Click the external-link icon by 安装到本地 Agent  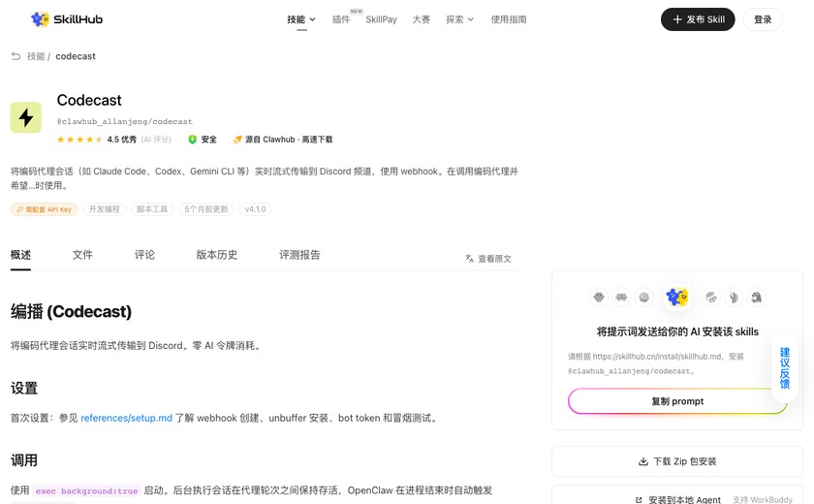(x=639, y=500)
